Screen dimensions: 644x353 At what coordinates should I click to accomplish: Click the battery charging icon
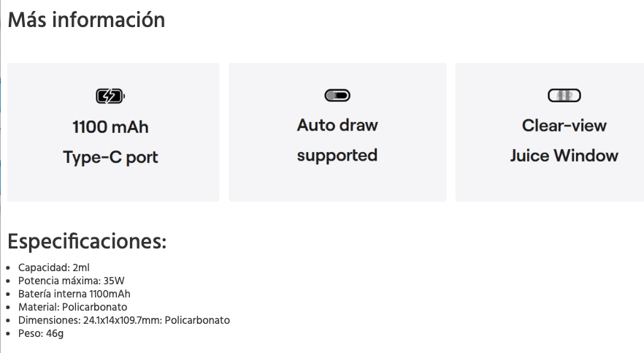pos(110,96)
